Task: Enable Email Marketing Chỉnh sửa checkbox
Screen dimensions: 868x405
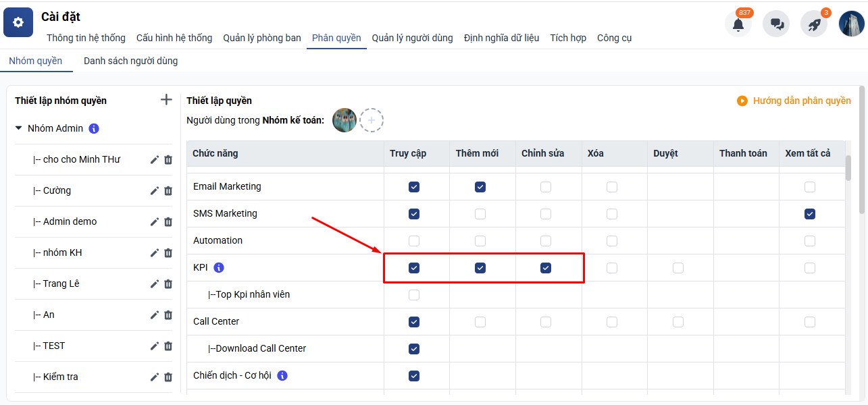Action: 546,187
